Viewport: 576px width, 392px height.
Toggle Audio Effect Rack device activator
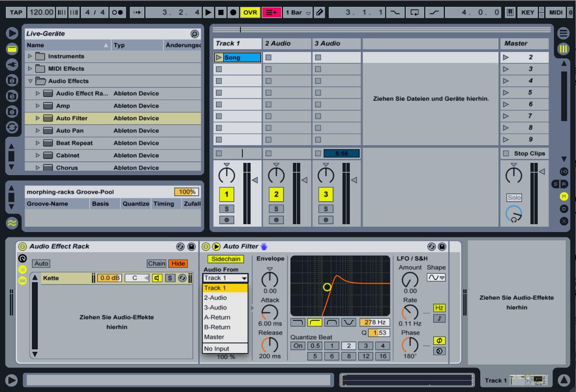click(23, 246)
